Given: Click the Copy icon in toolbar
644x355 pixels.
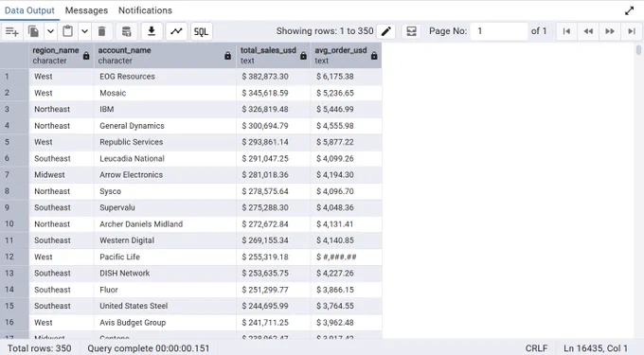Looking at the screenshot, I should [x=33, y=31].
